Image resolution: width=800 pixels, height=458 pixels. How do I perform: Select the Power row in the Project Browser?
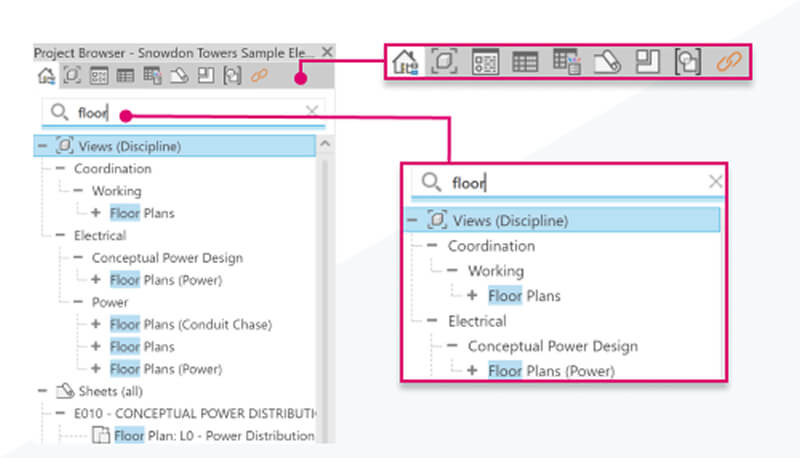click(x=110, y=302)
